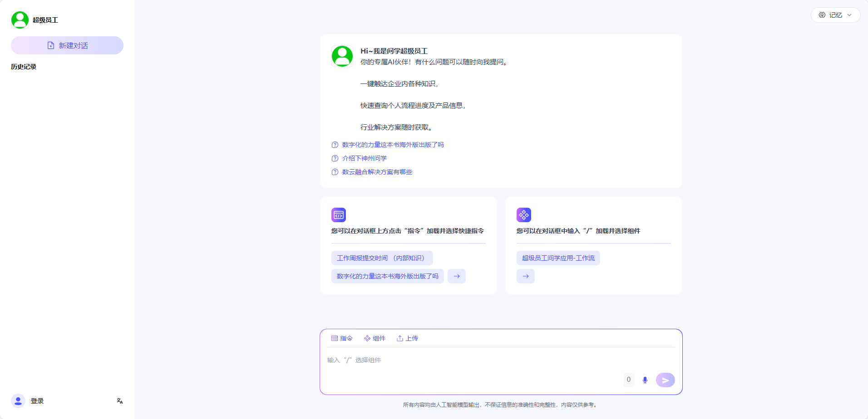Image resolution: width=868 pixels, height=419 pixels.
Task: Show more quick commands with arrow button
Action: [457, 276]
